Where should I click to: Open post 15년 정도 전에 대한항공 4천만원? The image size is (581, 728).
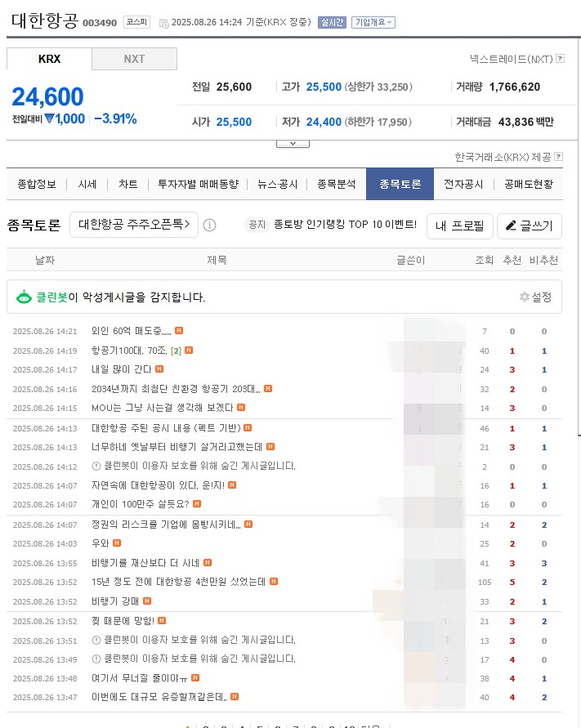point(178,582)
